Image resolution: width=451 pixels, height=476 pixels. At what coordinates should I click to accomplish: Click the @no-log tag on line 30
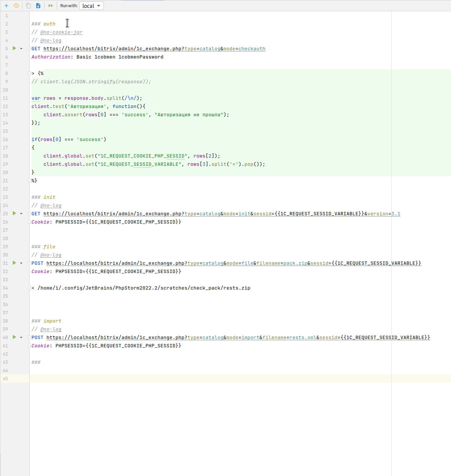(x=51, y=255)
